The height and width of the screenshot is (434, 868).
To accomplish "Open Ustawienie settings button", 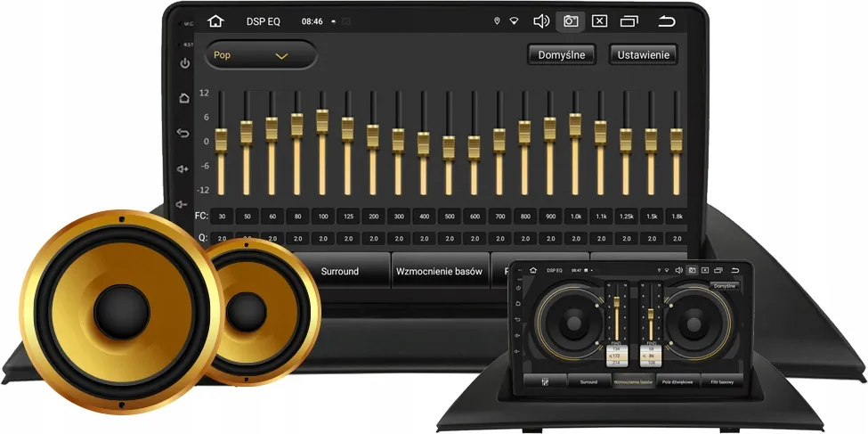I will [643, 55].
